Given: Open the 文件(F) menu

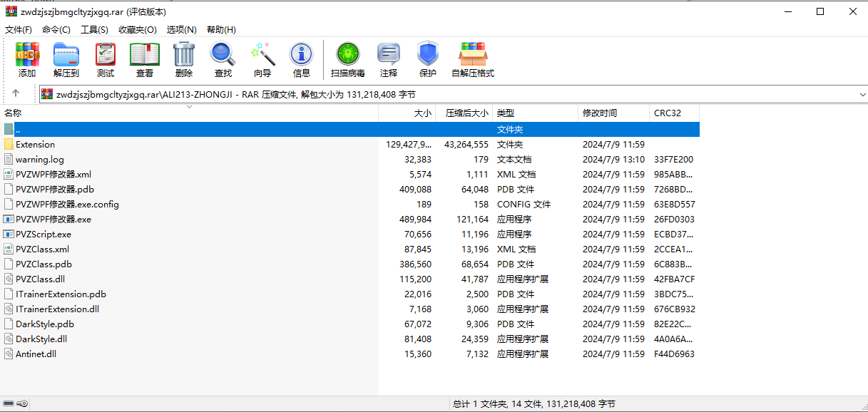Looking at the screenshot, I should tap(19, 29).
